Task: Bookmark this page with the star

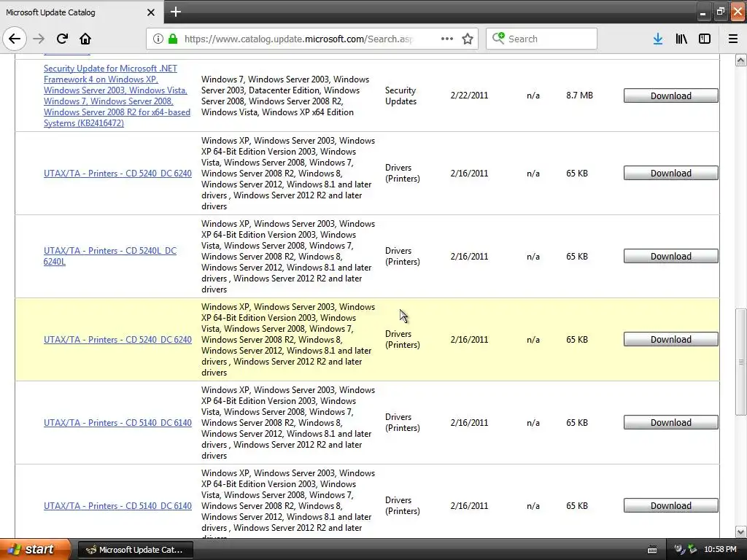Action: point(468,39)
